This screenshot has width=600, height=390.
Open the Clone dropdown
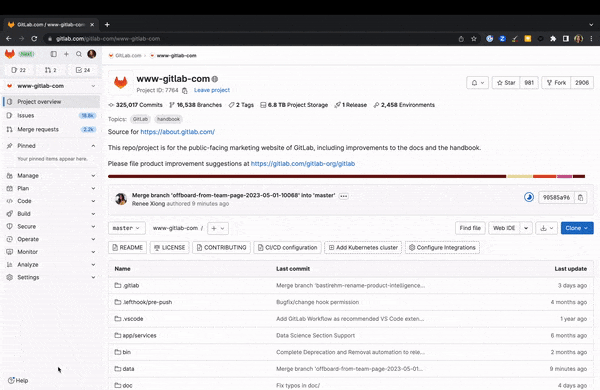(577, 228)
